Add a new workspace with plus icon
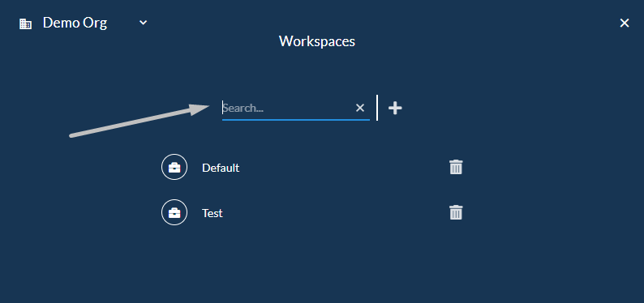Viewport: 644px width, 303px height. coord(395,108)
